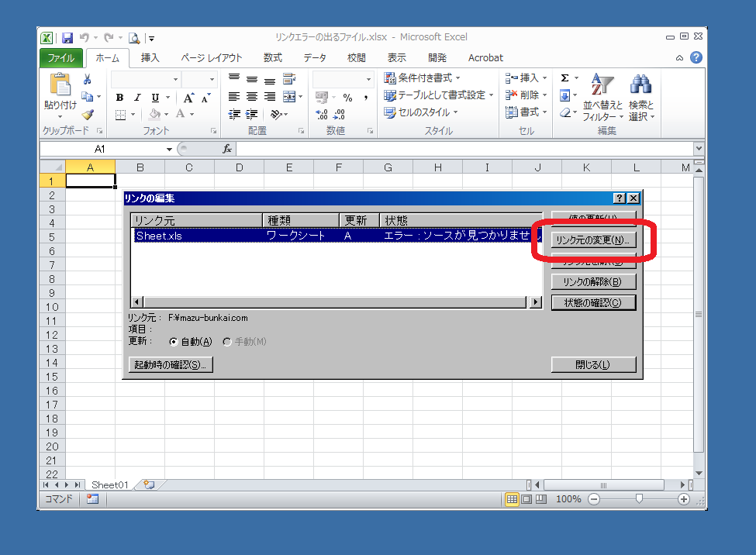756x555 pixels.
Task: Switch to the データ ribbon tab
Action: coord(315,57)
